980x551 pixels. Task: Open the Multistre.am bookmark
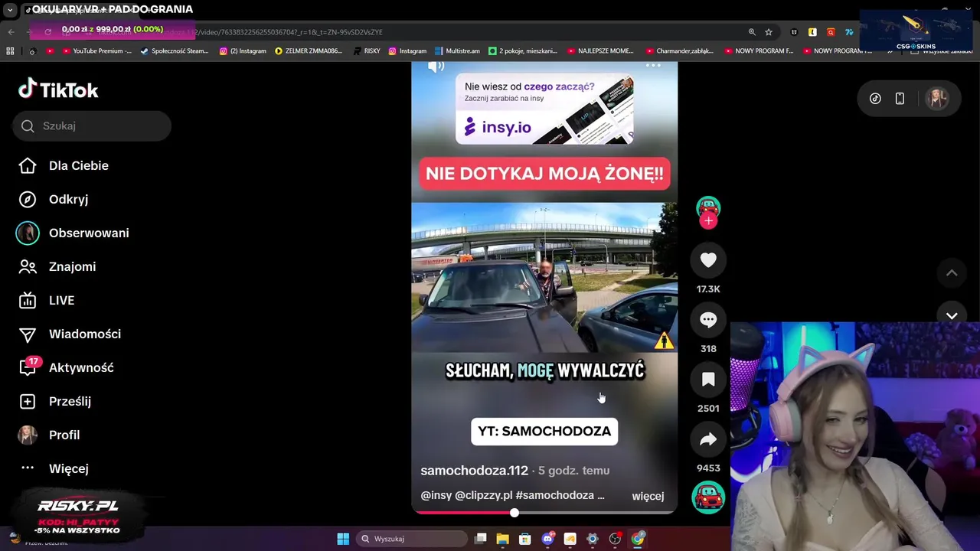pyautogui.click(x=457, y=51)
